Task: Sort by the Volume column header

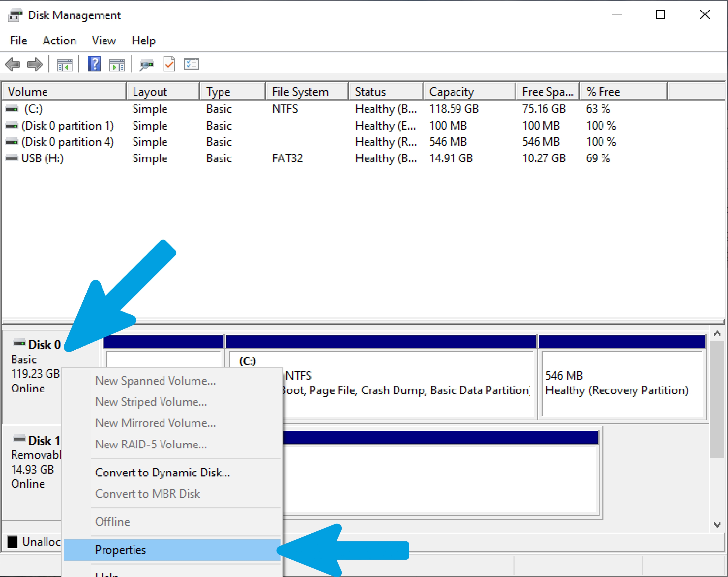Action: (x=64, y=91)
